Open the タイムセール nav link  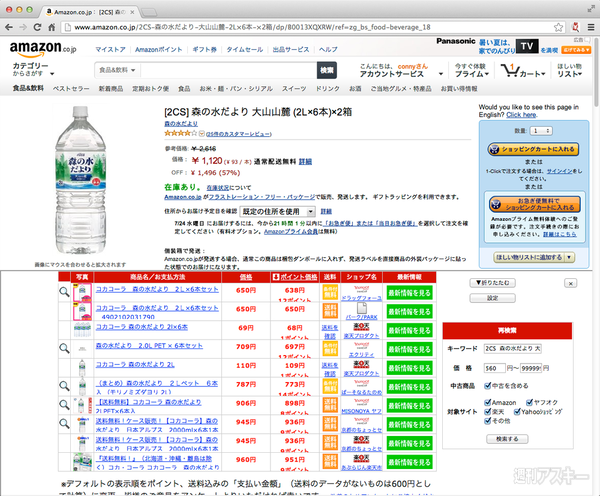(x=245, y=49)
